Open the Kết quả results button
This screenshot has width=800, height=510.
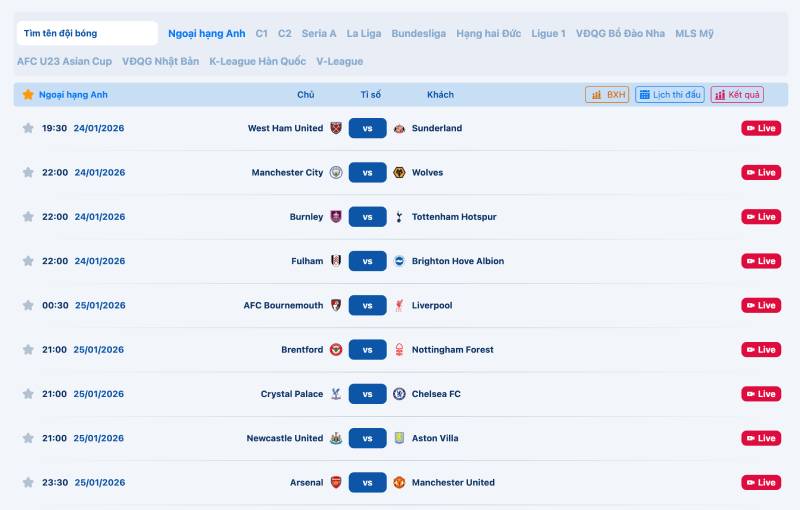point(737,94)
